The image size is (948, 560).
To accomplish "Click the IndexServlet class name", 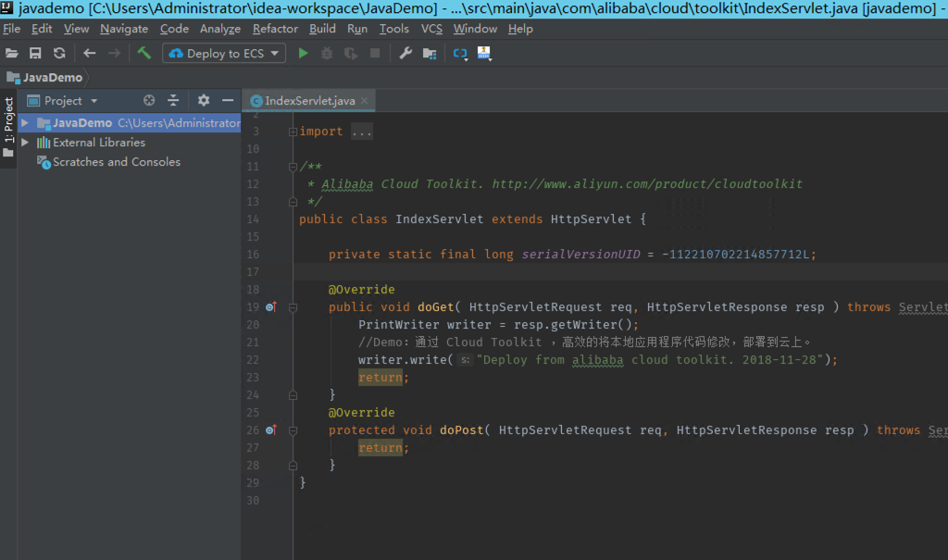I will click(440, 219).
